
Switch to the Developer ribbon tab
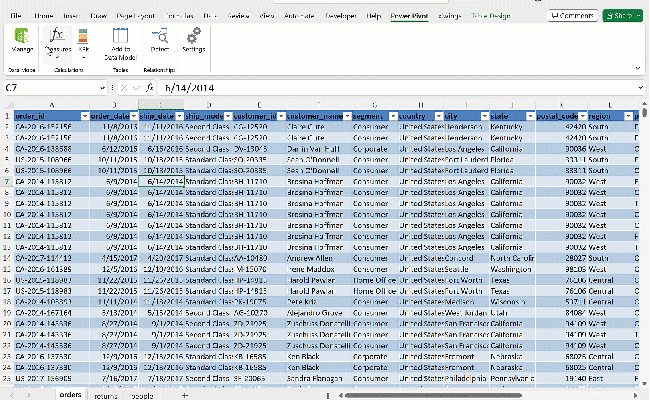pyautogui.click(x=341, y=16)
